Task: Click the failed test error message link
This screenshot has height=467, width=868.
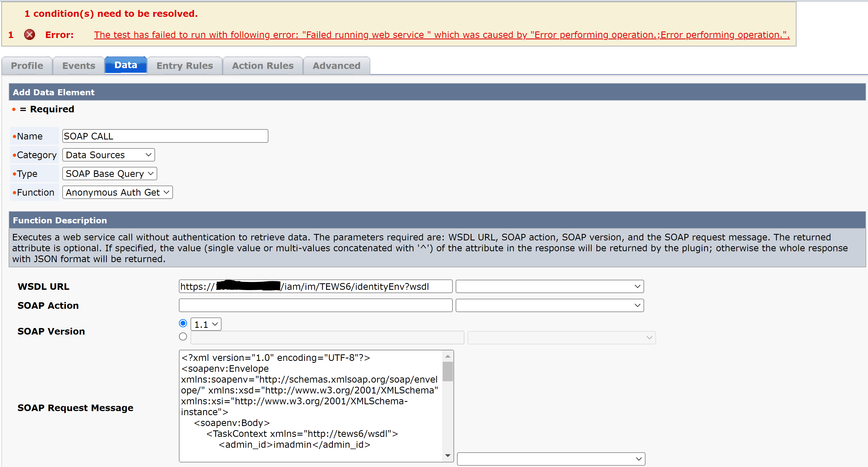Action: coord(441,35)
